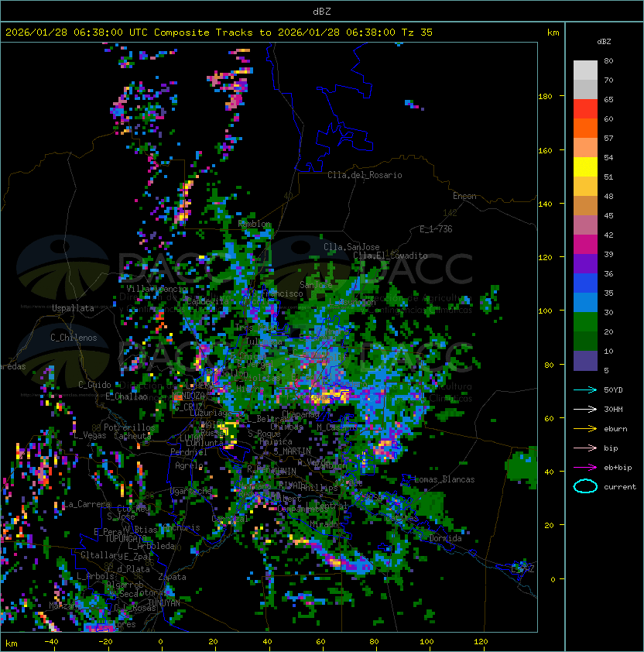
Task: Select the slate 5-10 dBZ swatch
Action: tap(585, 361)
